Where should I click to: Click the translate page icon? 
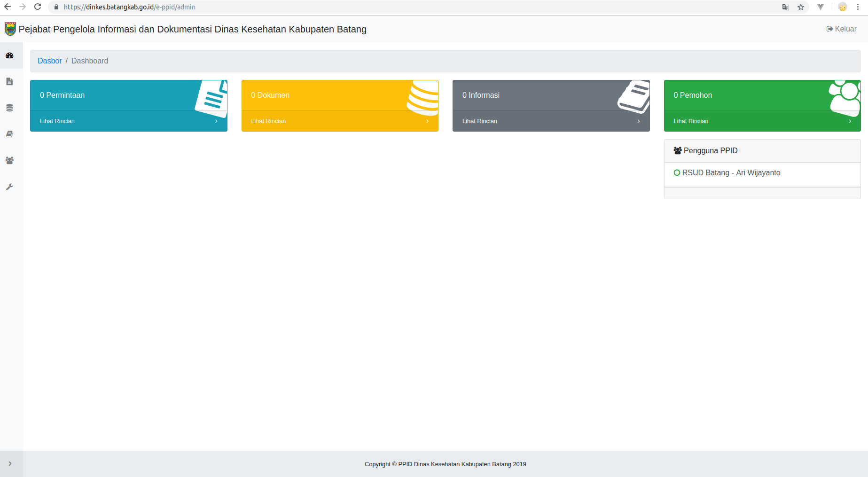tap(786, 7)
